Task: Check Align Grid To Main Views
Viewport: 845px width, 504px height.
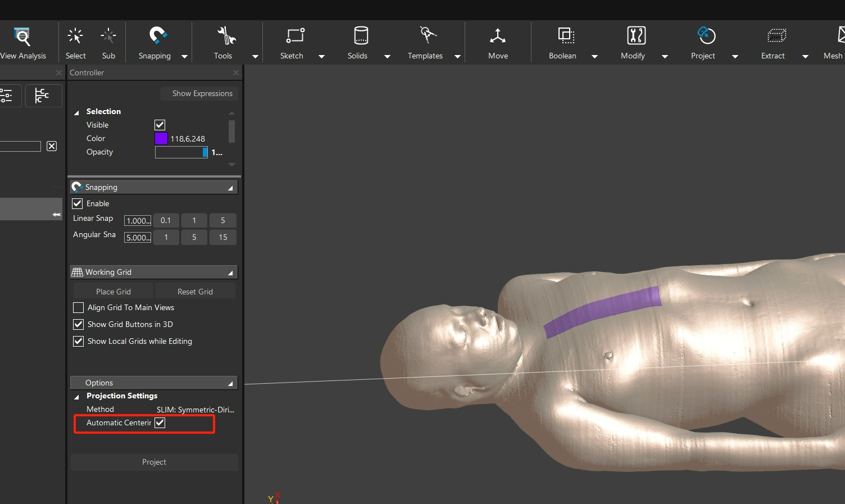Action: [x=79, y=308]
